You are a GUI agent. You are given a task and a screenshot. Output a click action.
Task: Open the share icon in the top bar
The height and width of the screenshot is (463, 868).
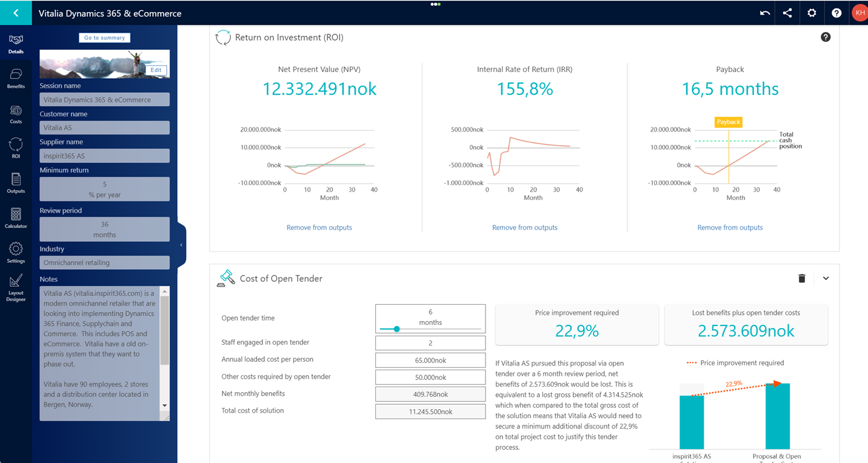[787, 13]
